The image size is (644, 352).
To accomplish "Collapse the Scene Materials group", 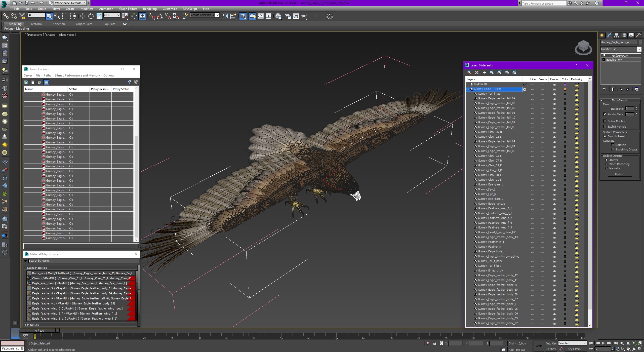I will point(25,268).
